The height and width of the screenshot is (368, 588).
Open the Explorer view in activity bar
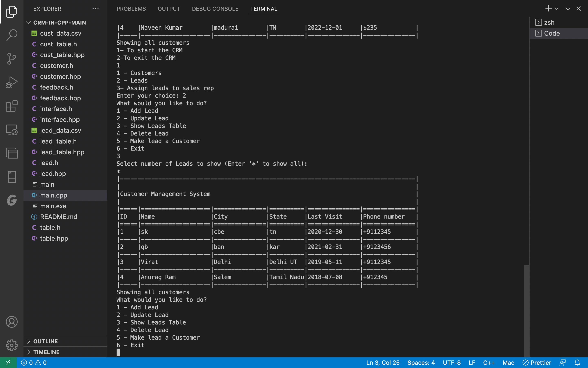pyautogui.click(x=11, y=11)
